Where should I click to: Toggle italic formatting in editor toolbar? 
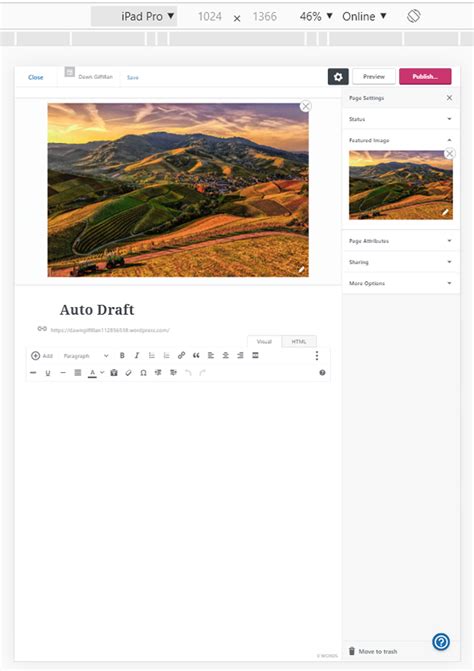point(137,356)
